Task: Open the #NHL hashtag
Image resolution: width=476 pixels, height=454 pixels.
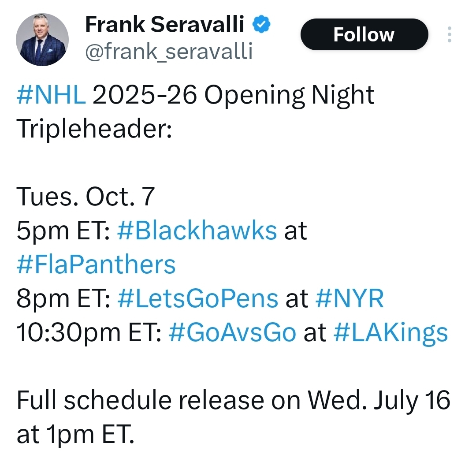Action: pos(51,95)
